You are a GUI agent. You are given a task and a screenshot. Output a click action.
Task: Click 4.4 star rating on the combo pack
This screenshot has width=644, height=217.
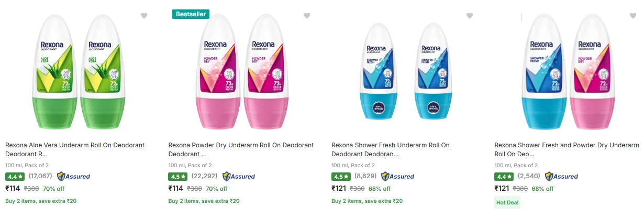pyautogui.click(x=504, y=177)
